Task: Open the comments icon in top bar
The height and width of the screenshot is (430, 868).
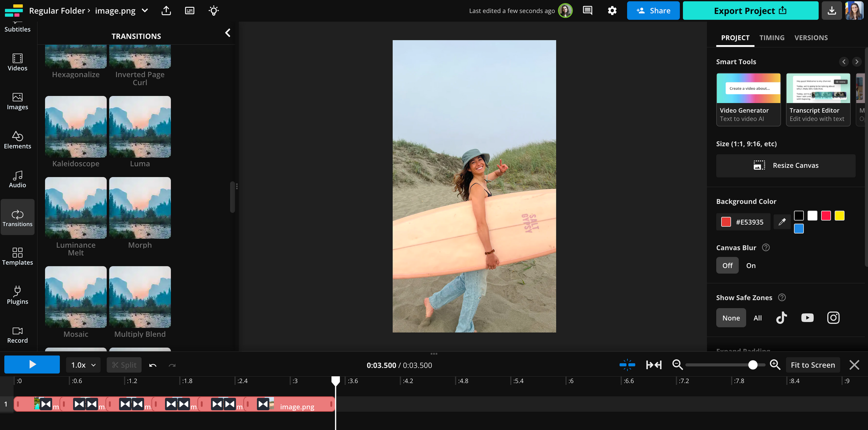Action: click(587, 10)
